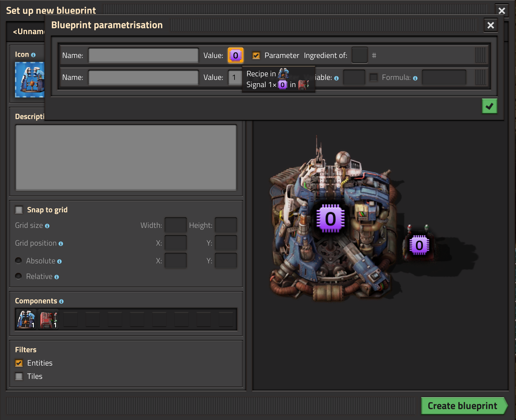Click the signal 0 icon on the combinator preview
The height and width of the screenshot is (420, 516).
tap(419, 245)
